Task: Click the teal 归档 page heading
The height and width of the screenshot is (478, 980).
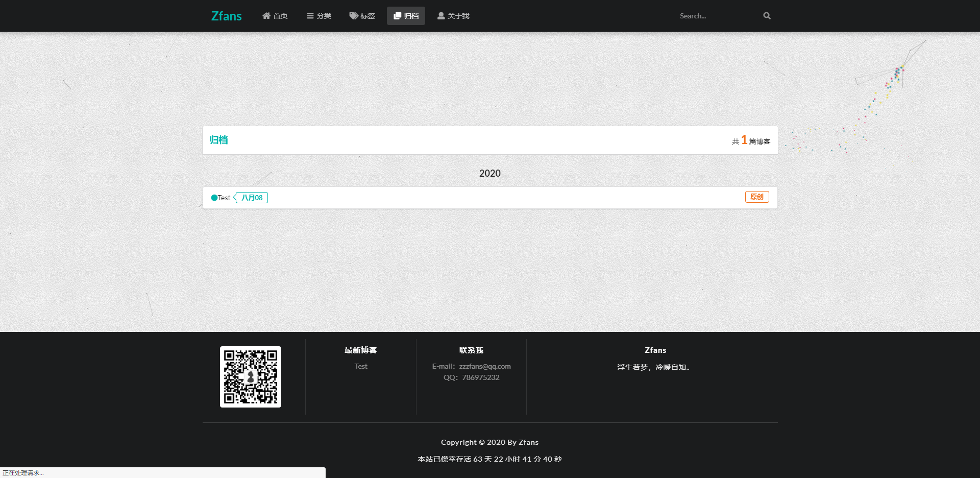Action: [219, 140]
